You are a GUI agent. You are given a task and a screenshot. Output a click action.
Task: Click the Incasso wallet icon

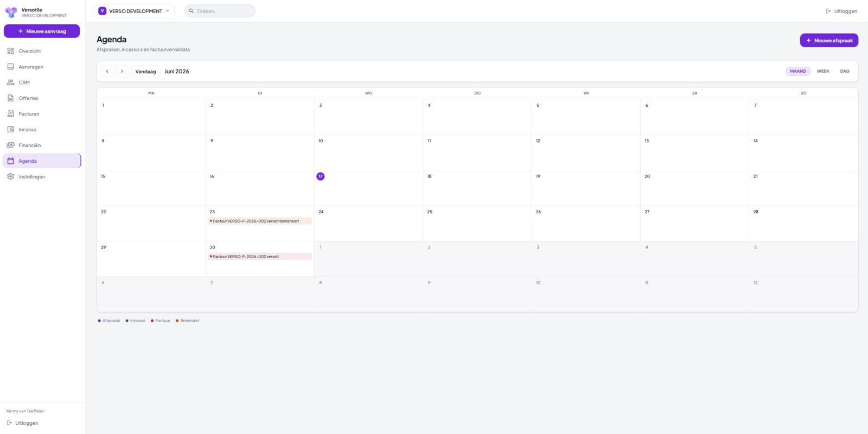pos(10,130)
